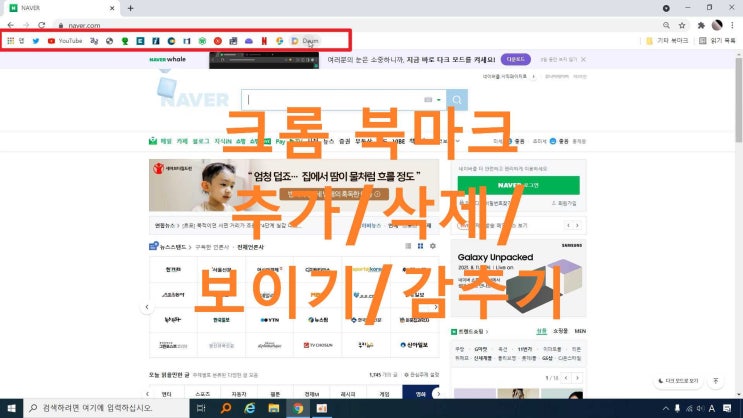Dismiss the Naver Whale banner
Viewport: 743px width, 418px height.
(x=583, y=59)
